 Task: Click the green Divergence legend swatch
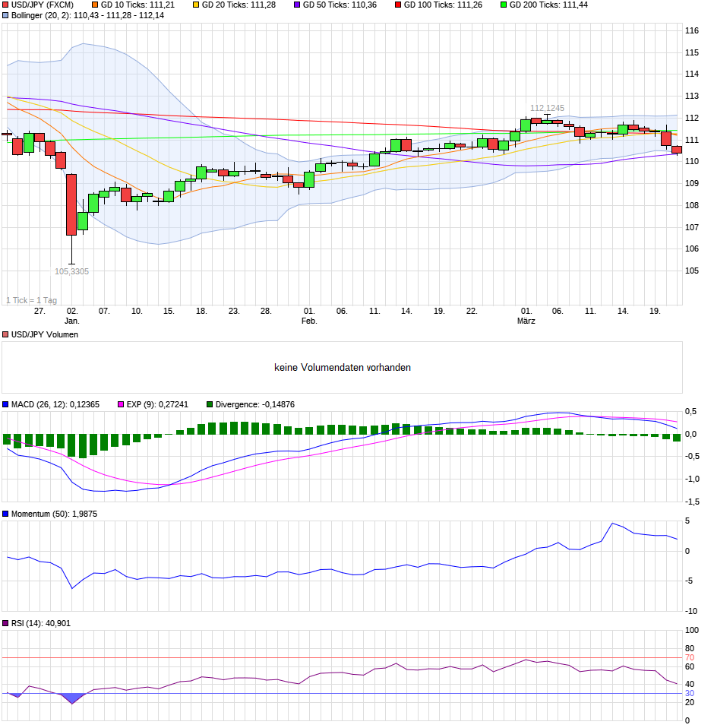click(x=210, y=405)
